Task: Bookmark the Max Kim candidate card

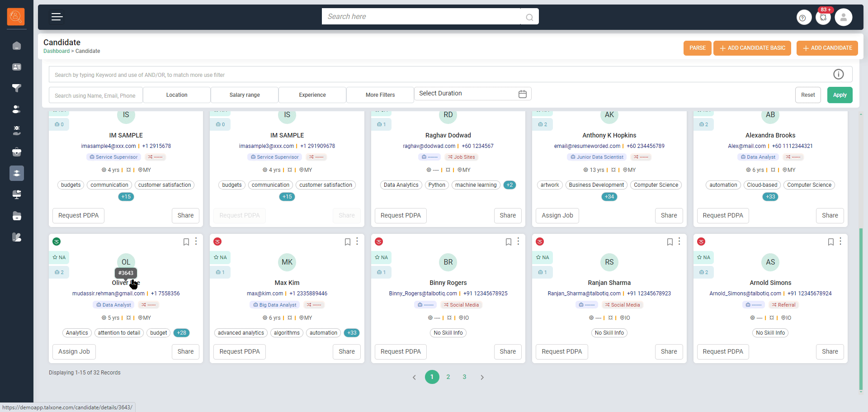Action: [x=347, y=242]
